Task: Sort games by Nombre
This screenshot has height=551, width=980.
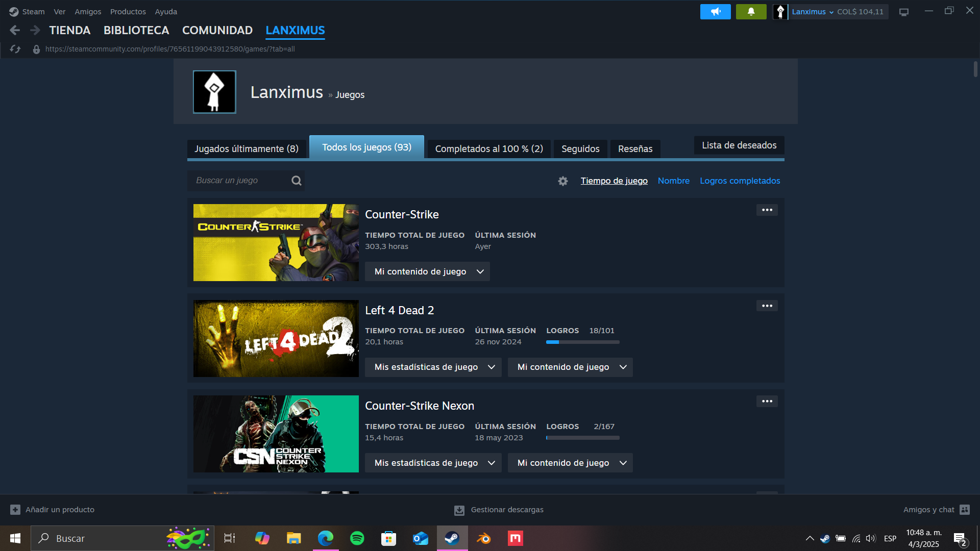Action: point(673,181)
